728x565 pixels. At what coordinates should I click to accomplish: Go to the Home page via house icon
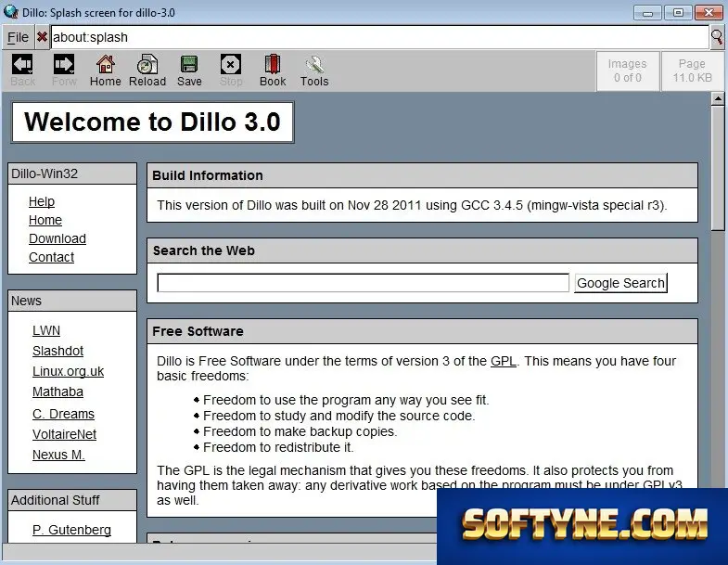106,65
